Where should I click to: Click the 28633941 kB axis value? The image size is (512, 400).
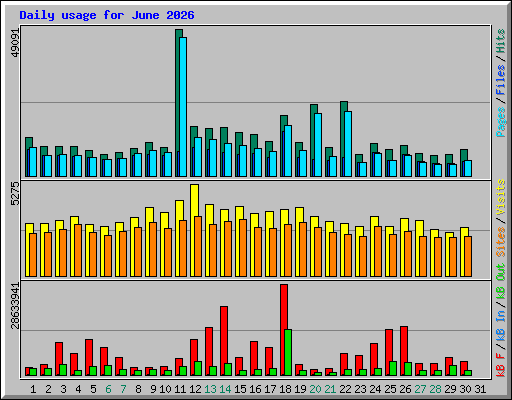point(15,306)
